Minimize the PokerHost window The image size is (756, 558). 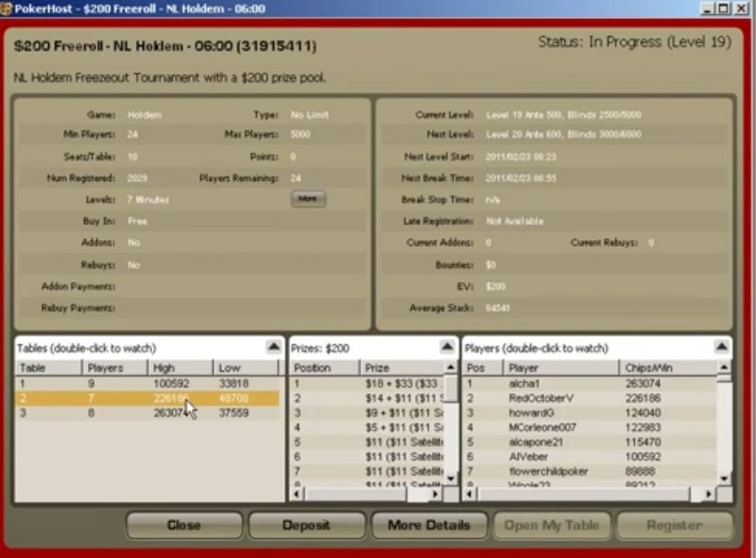click(707, 9)
